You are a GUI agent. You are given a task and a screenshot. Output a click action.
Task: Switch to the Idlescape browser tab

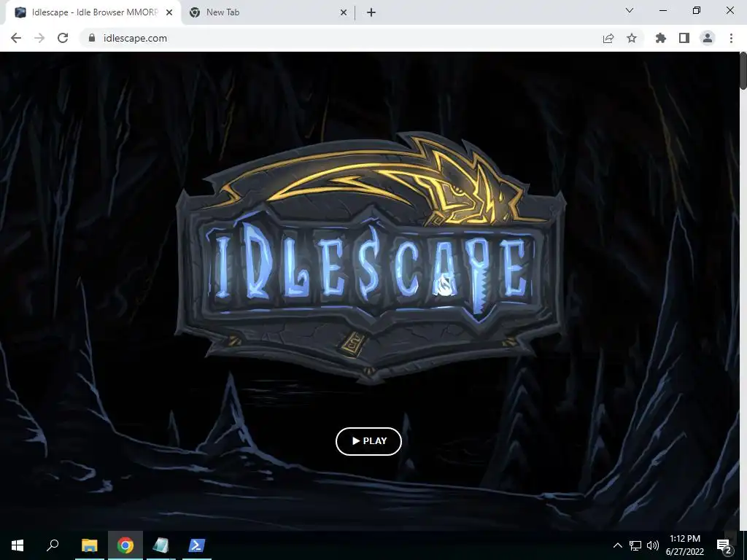tap(93, 12)
